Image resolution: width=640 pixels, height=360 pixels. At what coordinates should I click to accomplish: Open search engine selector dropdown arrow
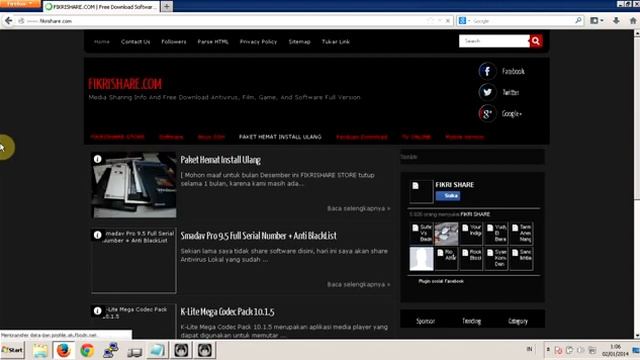[x=469, y=21]
